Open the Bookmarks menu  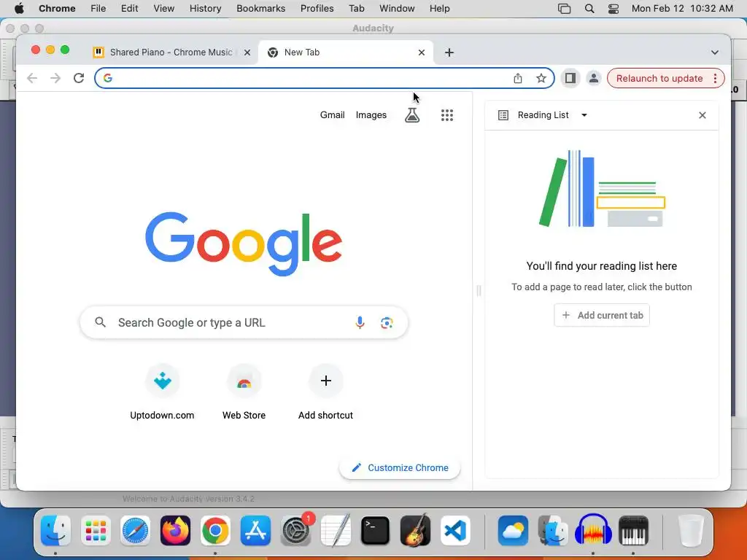coord(260,9)
